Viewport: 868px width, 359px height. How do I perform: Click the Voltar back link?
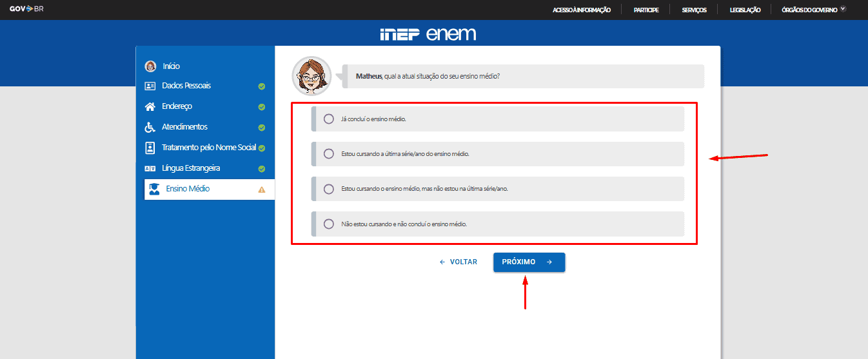point(459,262)
